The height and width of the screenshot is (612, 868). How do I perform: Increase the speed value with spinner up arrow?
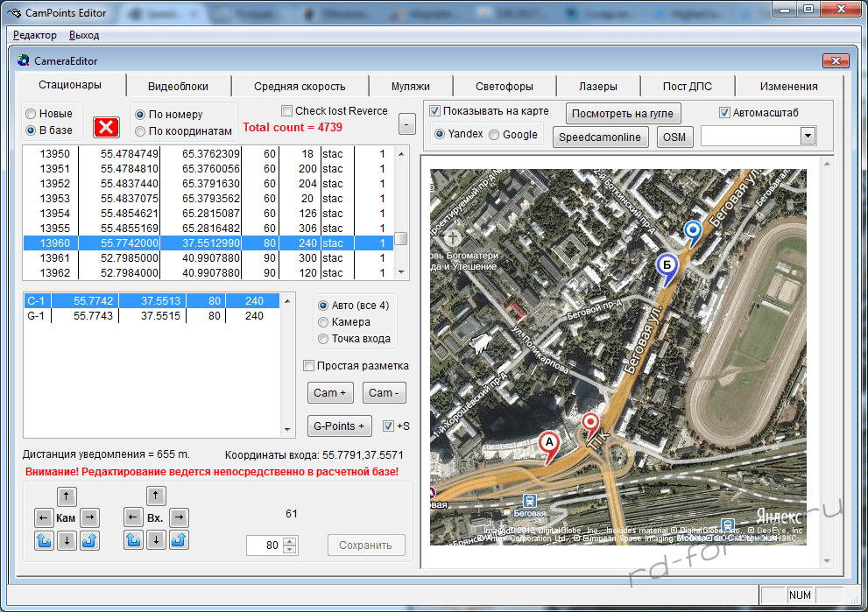[291, 540]
